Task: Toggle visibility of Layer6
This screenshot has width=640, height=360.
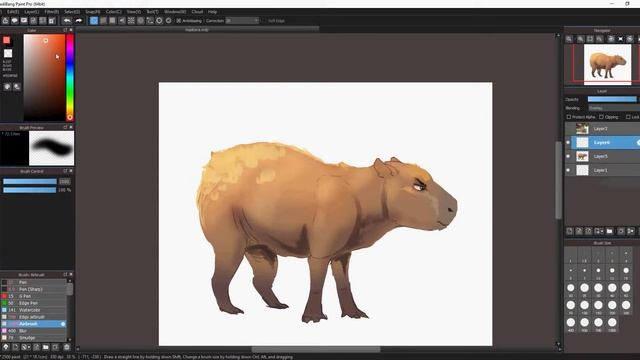Action: tap(568, 142)
